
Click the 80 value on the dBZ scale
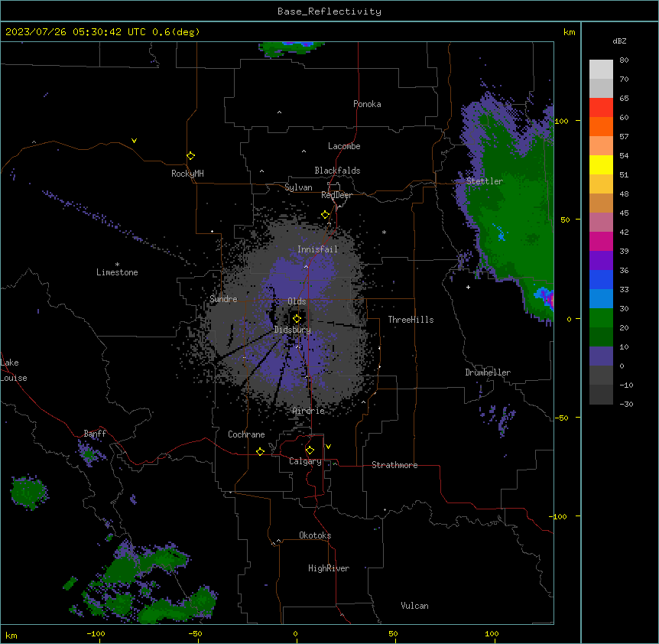pyautogui.click(x=624, y=60)
